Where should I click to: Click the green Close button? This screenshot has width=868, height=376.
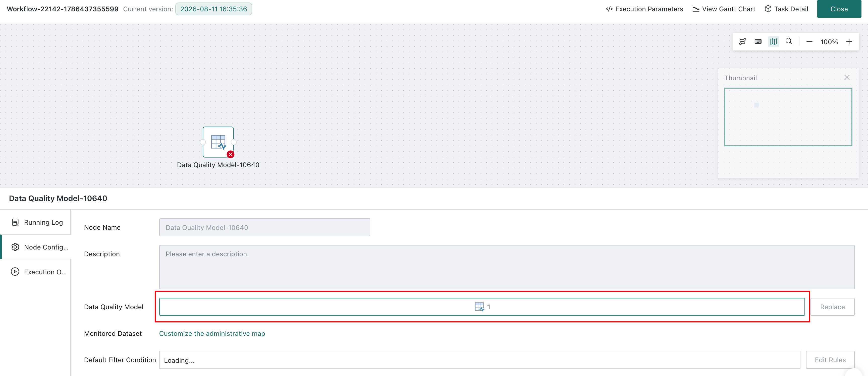click(839, 9)
